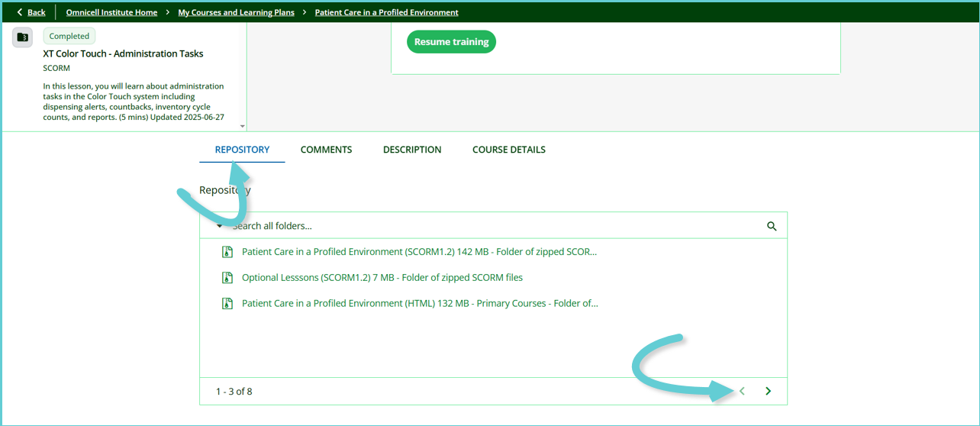
Task: Open Patient Care HTML 132 MB file
Action: 420,303
